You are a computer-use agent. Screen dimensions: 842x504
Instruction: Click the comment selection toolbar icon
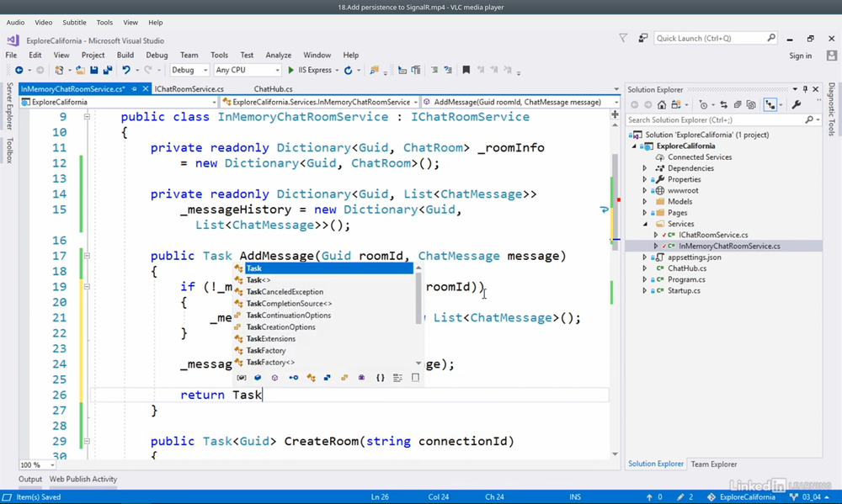pos(434,70)
